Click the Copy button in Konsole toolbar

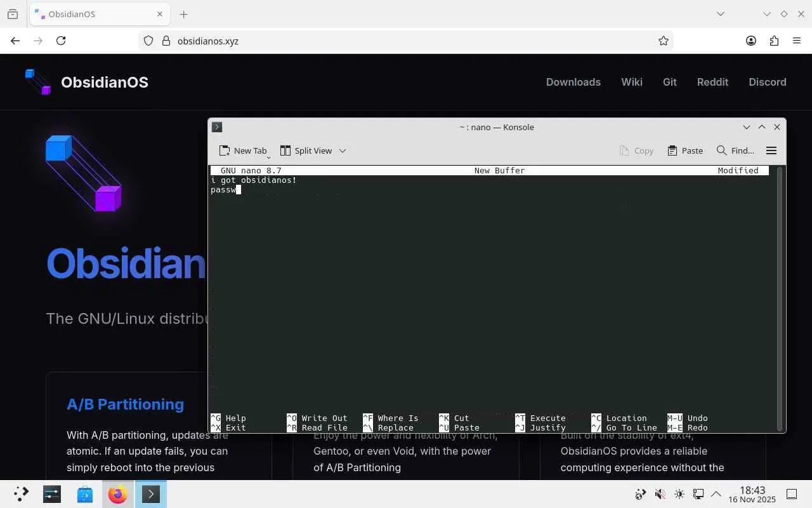pos(637,150)
